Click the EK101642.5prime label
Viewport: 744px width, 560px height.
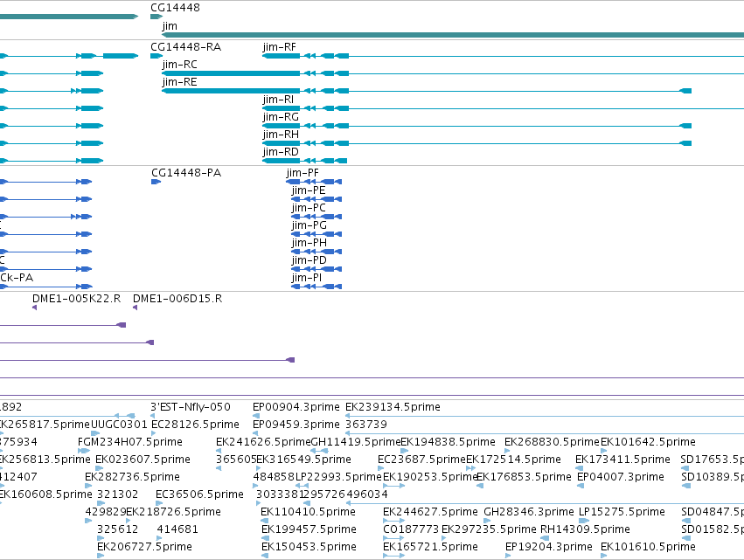(648, 442)
